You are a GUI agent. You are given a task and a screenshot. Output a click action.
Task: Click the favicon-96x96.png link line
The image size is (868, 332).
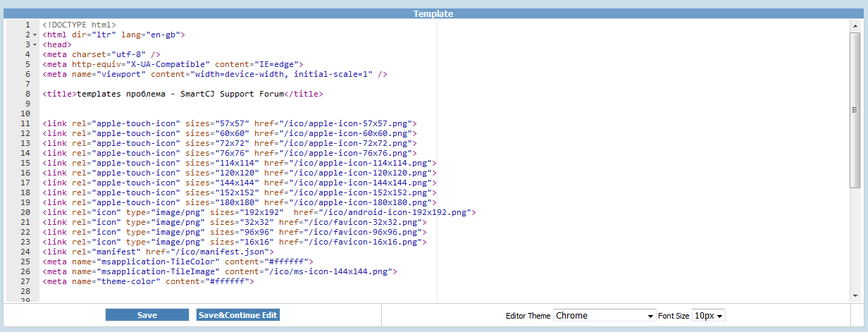coord(235,232)
